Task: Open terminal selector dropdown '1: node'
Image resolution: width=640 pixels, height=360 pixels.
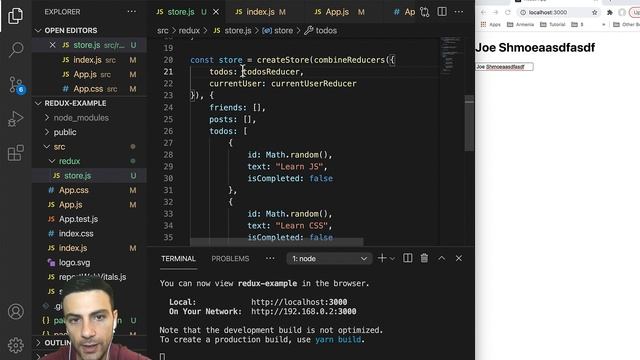Action: point(329,259)
